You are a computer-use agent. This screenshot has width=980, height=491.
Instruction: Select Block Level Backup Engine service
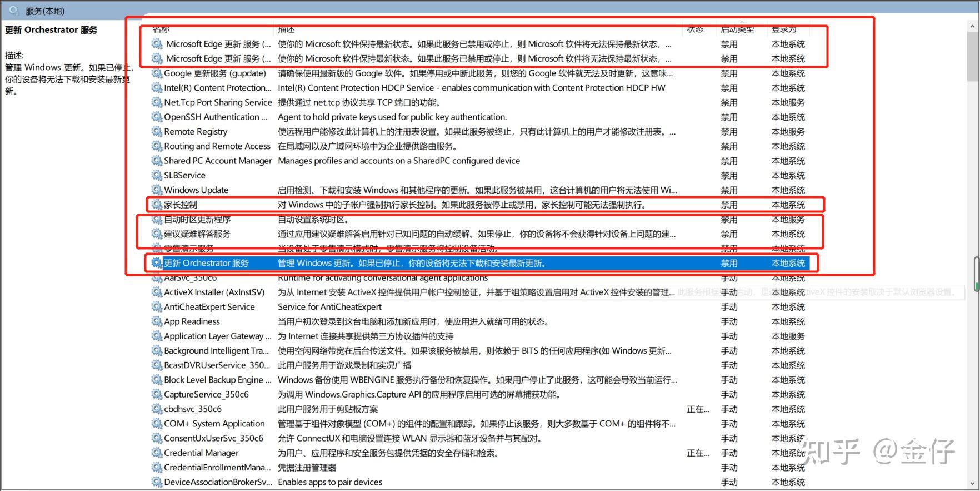[217, 380]
